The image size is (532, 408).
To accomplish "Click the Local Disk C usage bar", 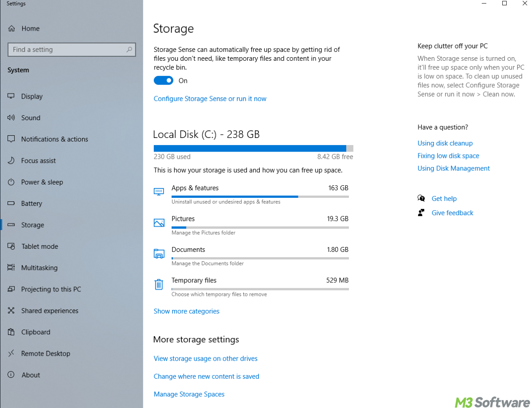I will (254, 148).
